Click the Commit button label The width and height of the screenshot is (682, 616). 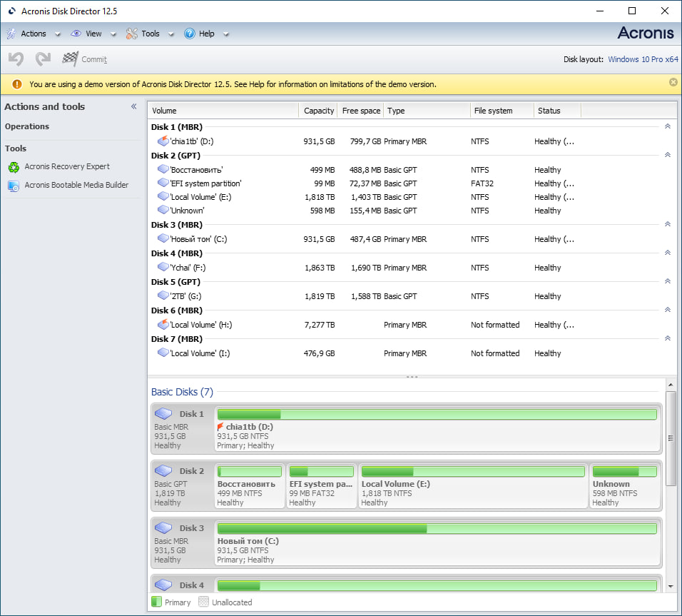(94, 59)
